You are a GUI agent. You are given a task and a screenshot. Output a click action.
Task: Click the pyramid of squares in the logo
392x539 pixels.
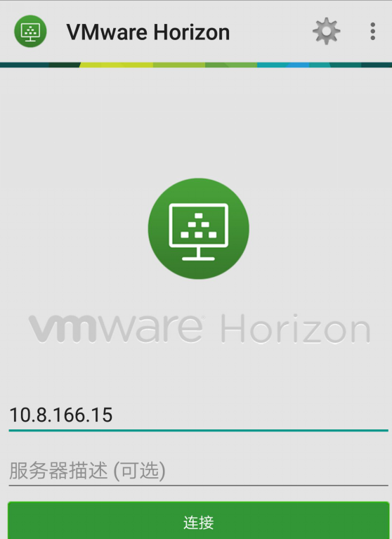point(199,226)
